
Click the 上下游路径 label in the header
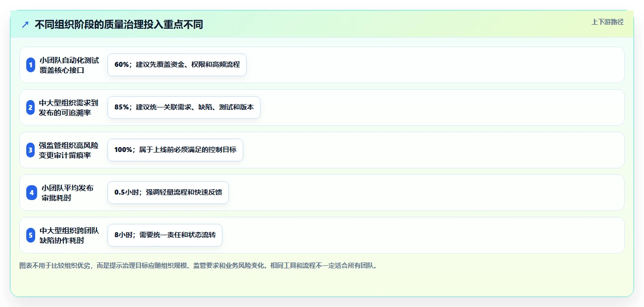click(607, 22)
